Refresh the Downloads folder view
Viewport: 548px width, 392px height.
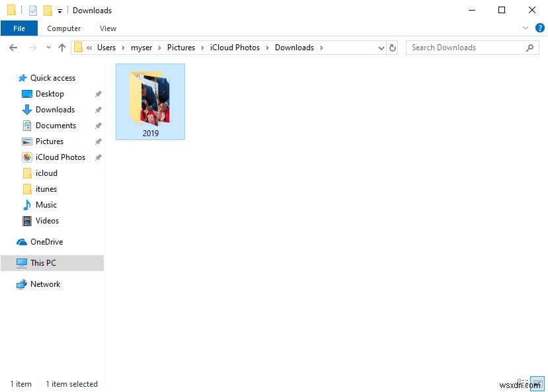393,48
